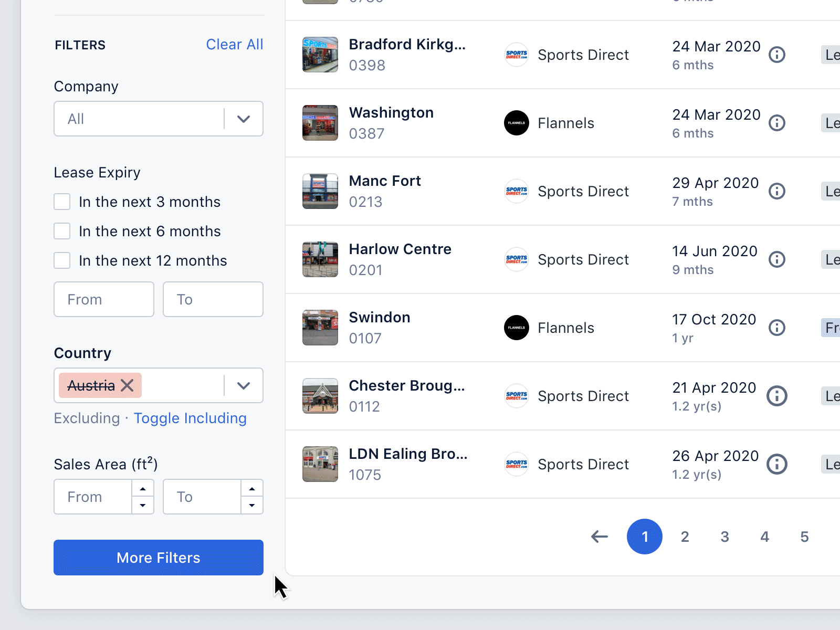840x630 pixels.
Task: Click Lease Expiry From date field
Action: (x=103, y=299)
